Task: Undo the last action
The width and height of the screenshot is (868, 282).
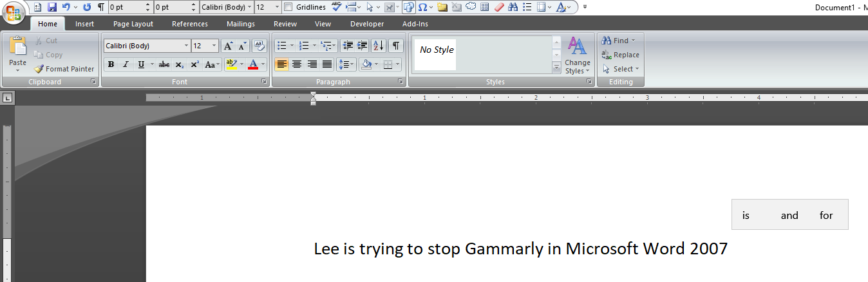Action: tap(66, 7)
